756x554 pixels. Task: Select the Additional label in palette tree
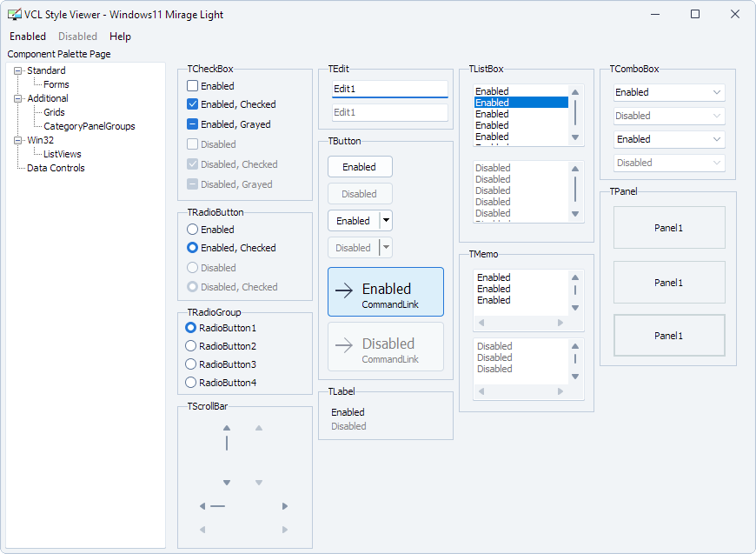(48, 98)
